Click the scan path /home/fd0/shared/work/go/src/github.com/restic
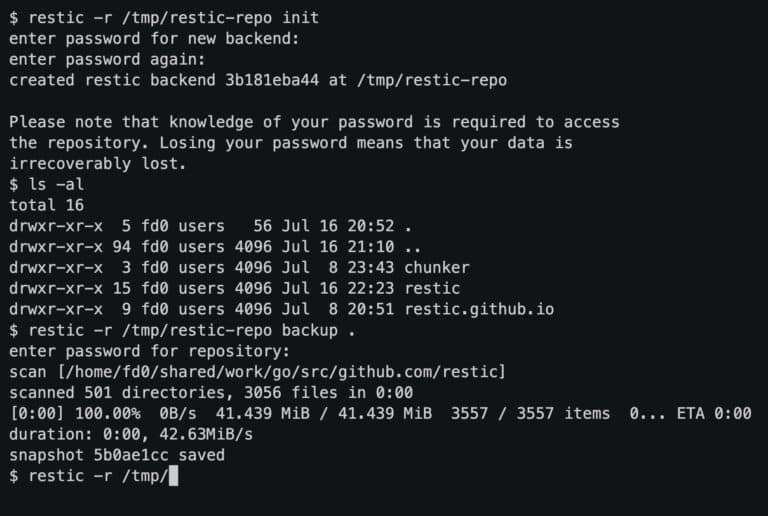768x516 pixels. [x=282, y=372]
